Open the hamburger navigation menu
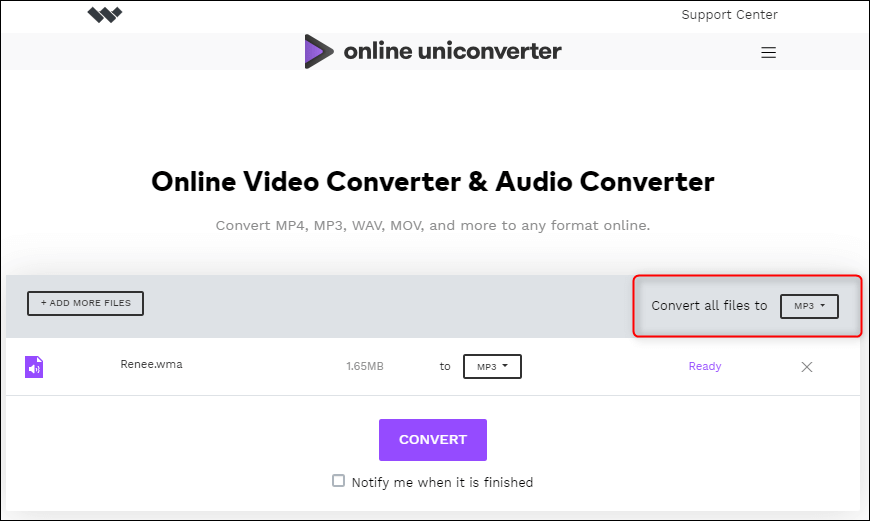Viewport: 870px width, 521px height. tap(768, 53)
